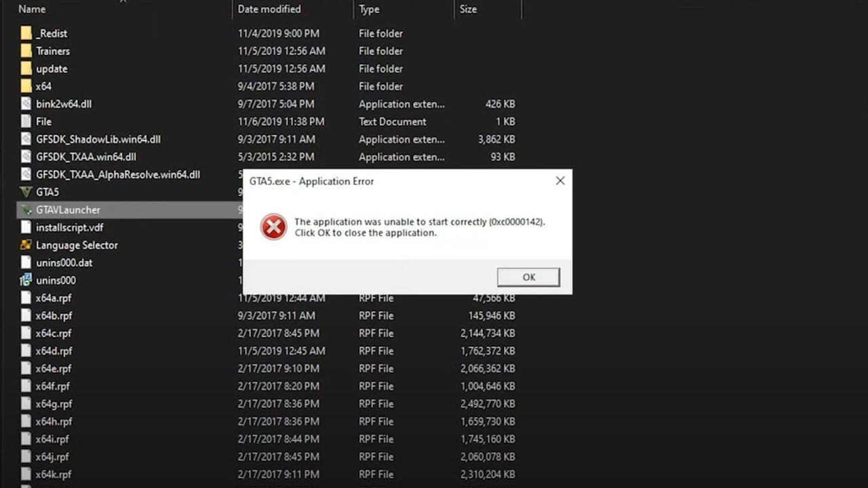
Task: Select the update folder
Action: coord(52,69)
